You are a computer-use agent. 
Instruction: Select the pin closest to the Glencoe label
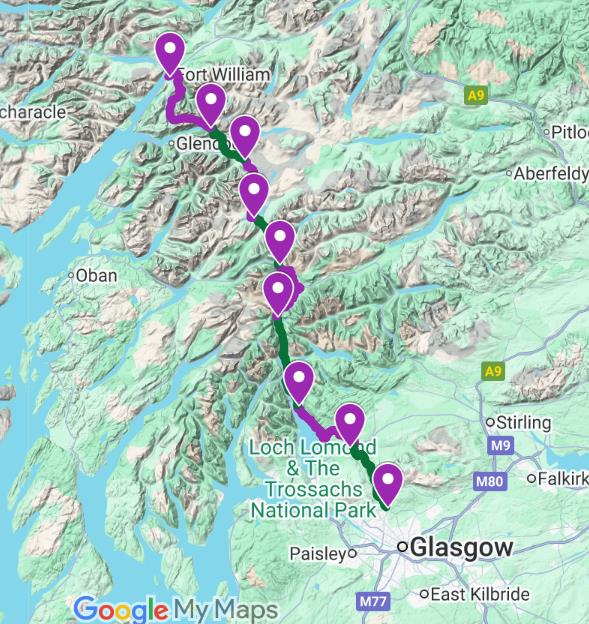tap(211, 105)
